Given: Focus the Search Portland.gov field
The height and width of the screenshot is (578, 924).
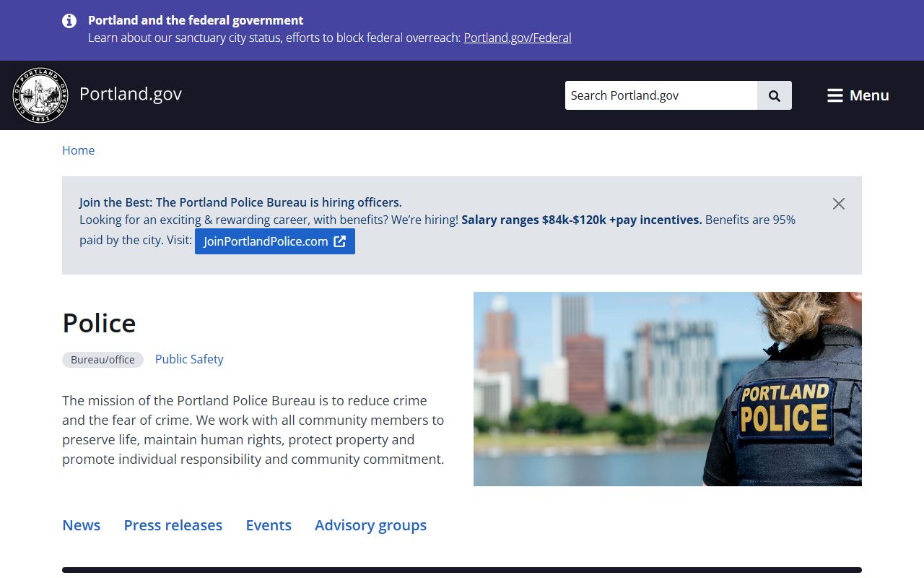Looking at the screenshot, I should [x=661, y=95].
